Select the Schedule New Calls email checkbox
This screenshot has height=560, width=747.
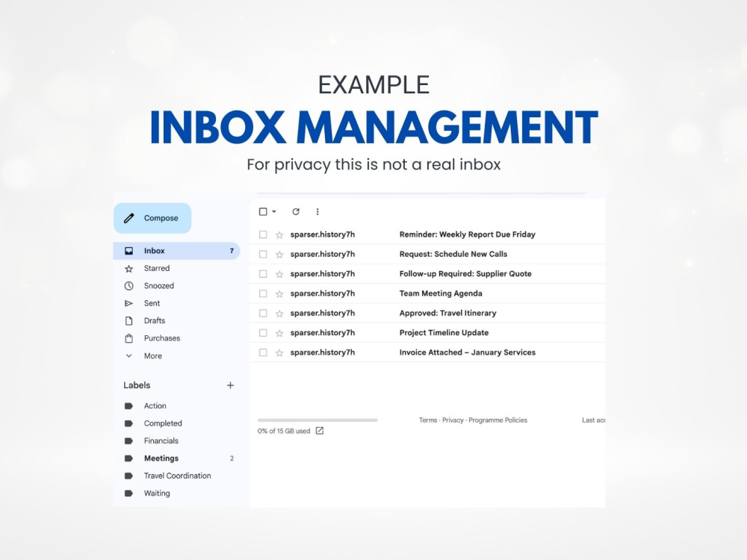(x=263, y=255)
